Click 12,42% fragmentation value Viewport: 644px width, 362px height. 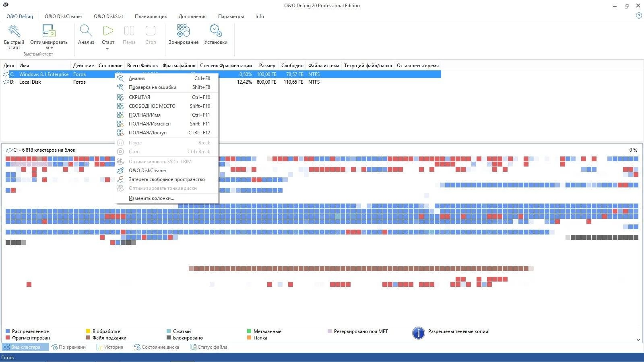pyautogui.click(x=244, y=82)
